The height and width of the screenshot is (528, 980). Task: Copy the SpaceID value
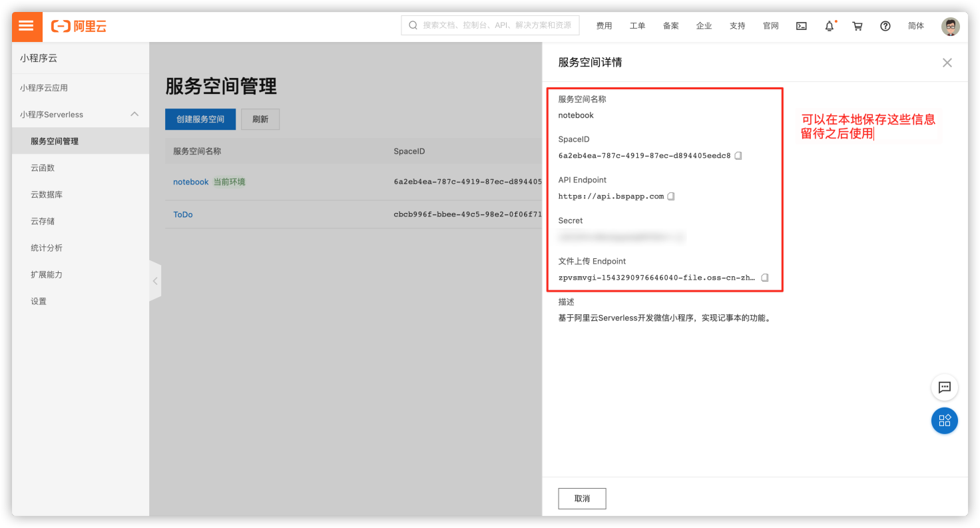738,156
